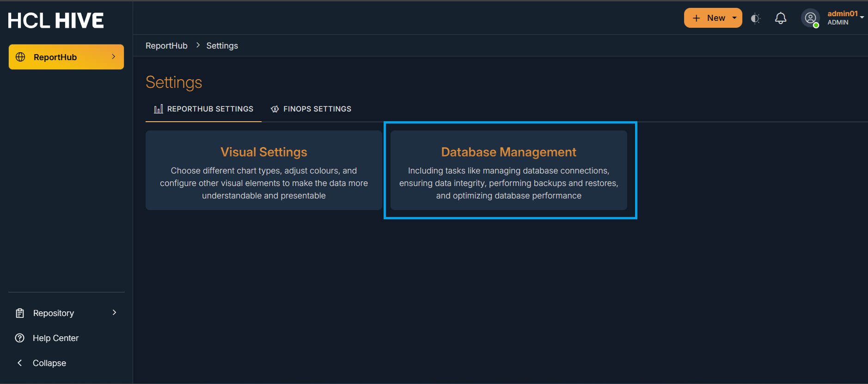Select the REPORTHUB SETTINGS tab

pos(210,109)
